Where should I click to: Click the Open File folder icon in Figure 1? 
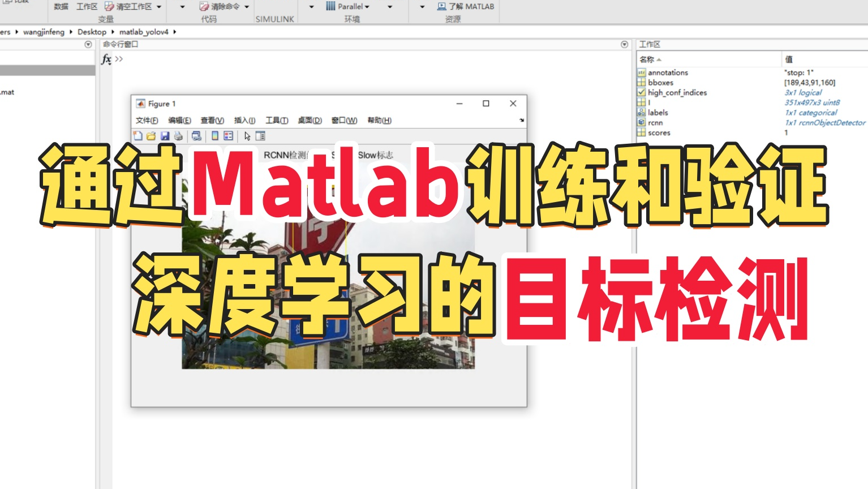(x=151, y=136)
